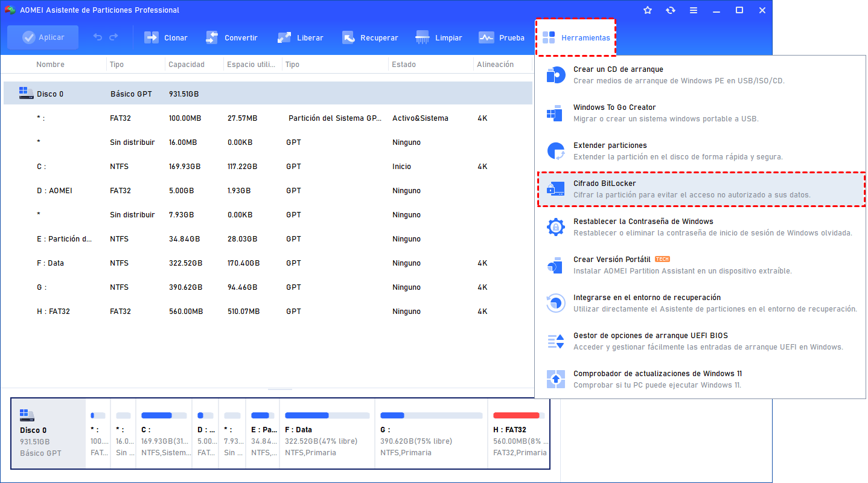This screenshot has height=483, width=868.
Task: Click the undo arrow
Action: pos(97,37)
